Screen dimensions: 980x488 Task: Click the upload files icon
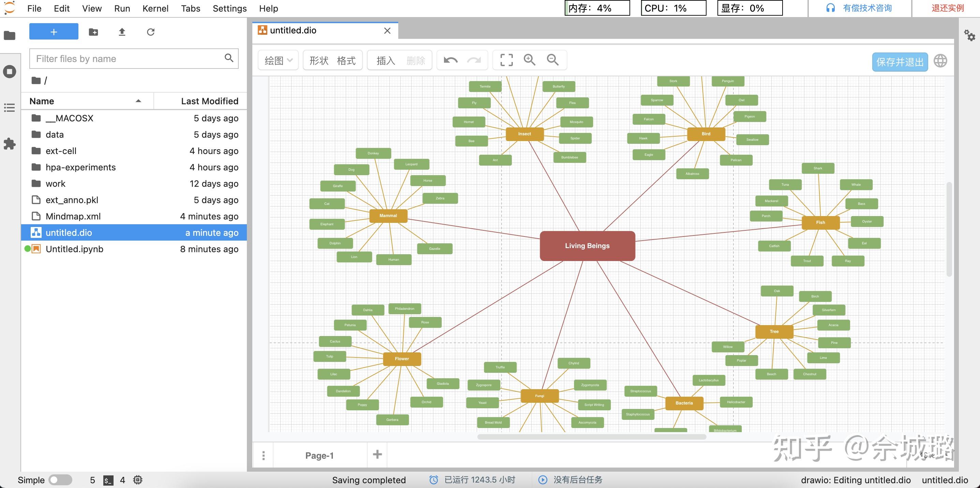tap(122, 32)
